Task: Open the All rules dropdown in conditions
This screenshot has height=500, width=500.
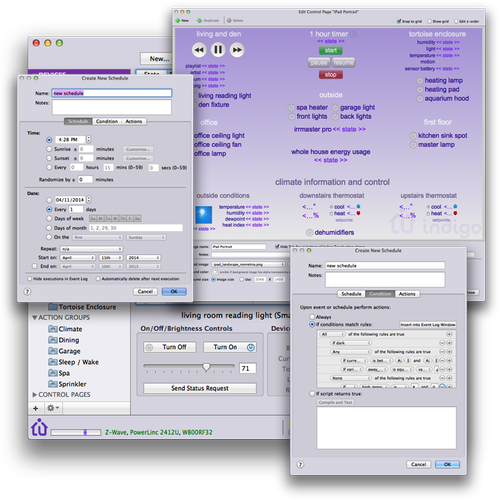Action: pos(332,334)
